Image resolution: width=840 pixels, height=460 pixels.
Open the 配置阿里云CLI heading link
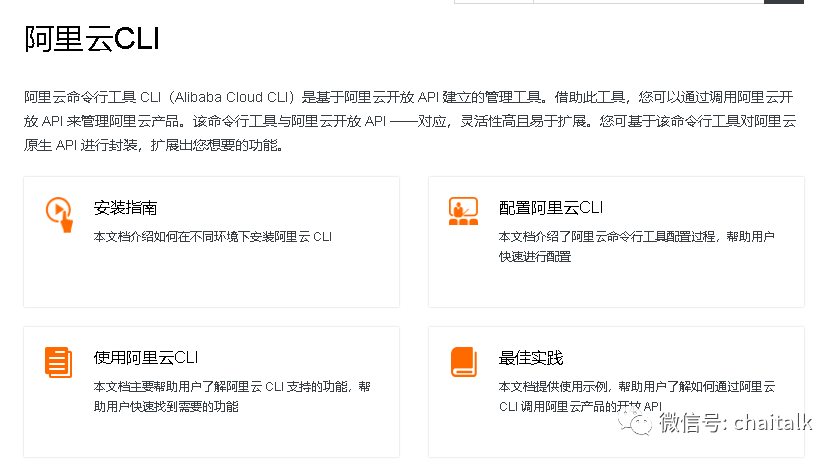(x=551, y=208)
